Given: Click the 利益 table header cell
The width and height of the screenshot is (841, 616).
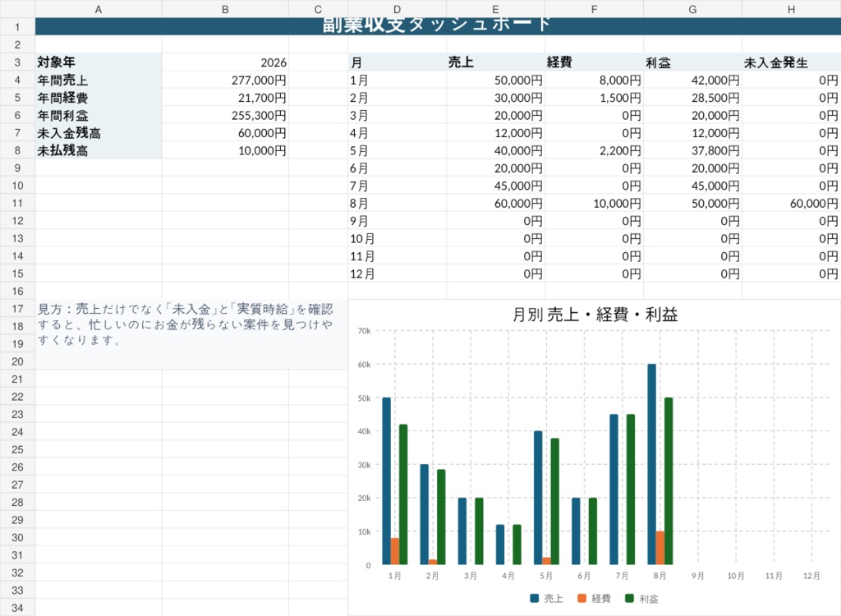Looking at the screenshot, I should pos(693,62).
